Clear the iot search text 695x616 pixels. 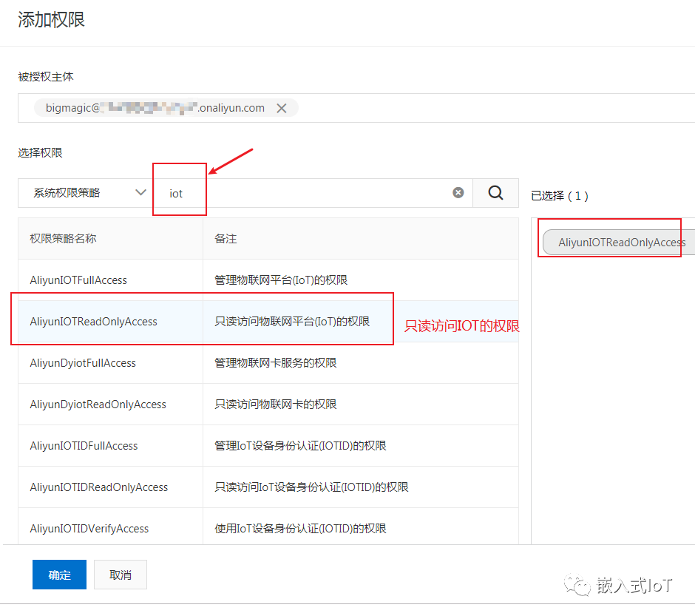pyautogui.click(x=458, y=193)
